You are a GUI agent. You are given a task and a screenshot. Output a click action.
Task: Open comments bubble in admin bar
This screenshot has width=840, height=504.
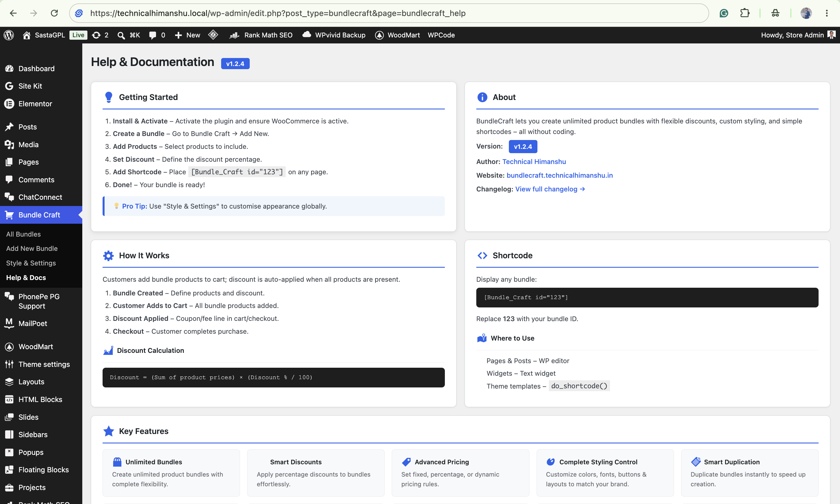tap(157, 35)
